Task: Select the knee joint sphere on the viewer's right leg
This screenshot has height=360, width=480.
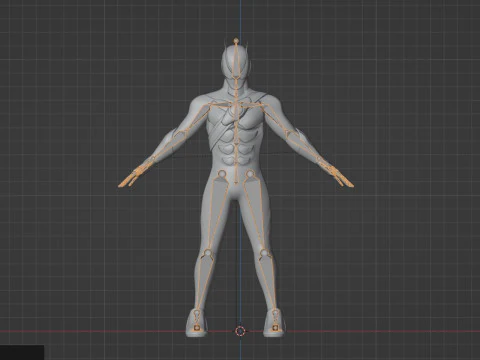Action: pos(264,253)
